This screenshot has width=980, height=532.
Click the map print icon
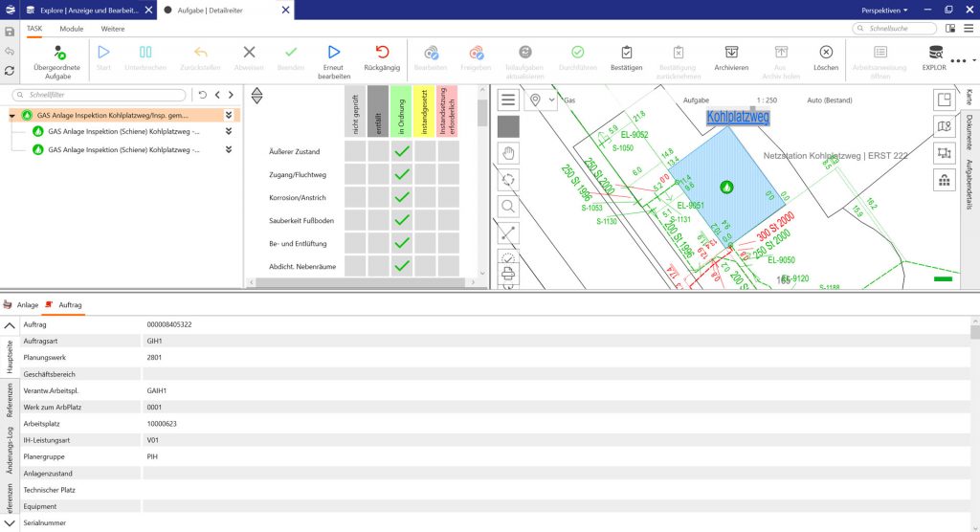[x=508, y=275]
